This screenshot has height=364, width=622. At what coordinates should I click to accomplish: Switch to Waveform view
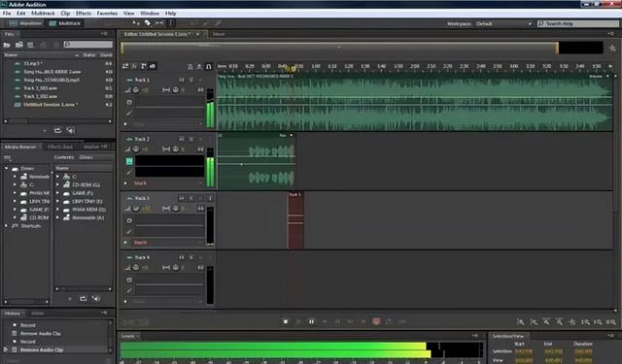pos(25,23)
